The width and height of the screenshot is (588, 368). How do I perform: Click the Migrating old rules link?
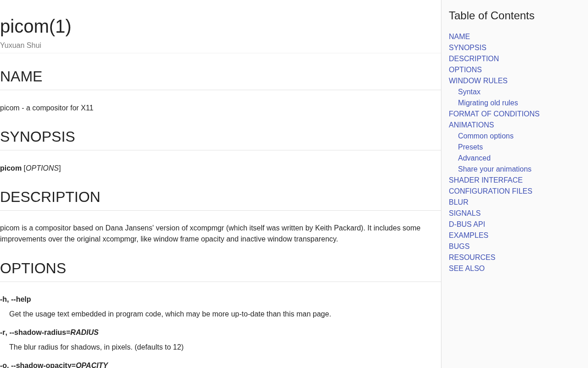click(487, 103)
